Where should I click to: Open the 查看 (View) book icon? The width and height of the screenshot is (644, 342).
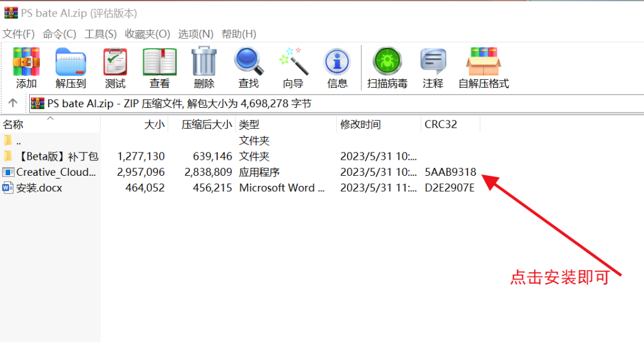pos(160,61)
